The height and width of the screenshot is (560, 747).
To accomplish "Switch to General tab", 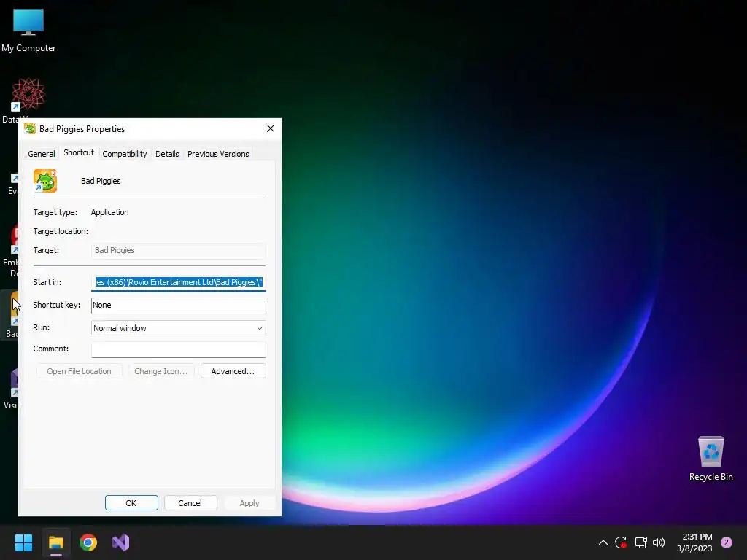I will (42, 154).
